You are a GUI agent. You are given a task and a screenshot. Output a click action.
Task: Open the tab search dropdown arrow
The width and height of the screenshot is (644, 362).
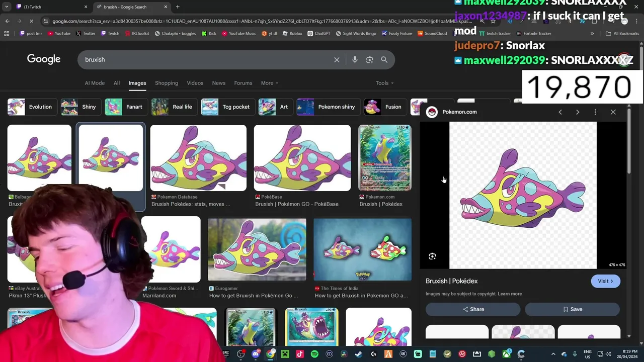tap(7, 7)
